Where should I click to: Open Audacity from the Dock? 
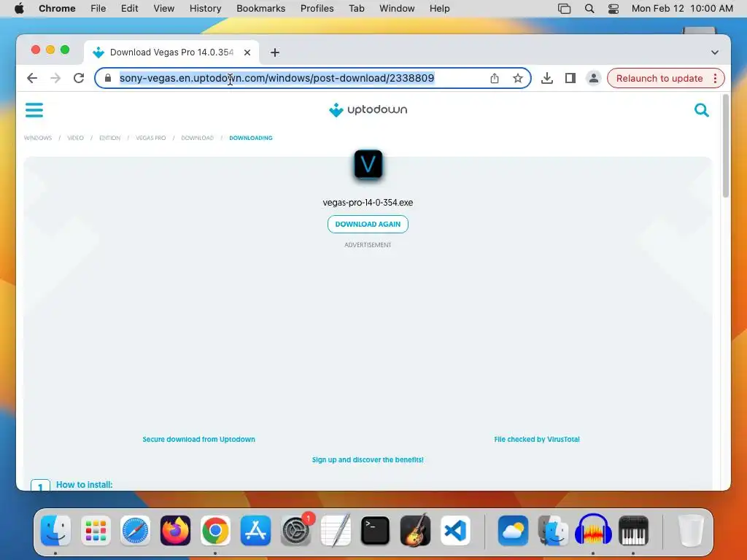click(x=592, y=531)
